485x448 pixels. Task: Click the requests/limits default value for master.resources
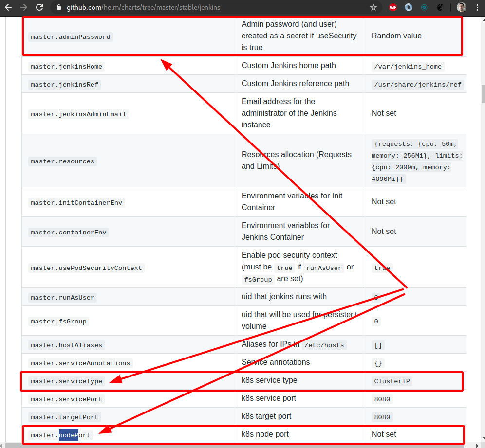coord(417,161)
